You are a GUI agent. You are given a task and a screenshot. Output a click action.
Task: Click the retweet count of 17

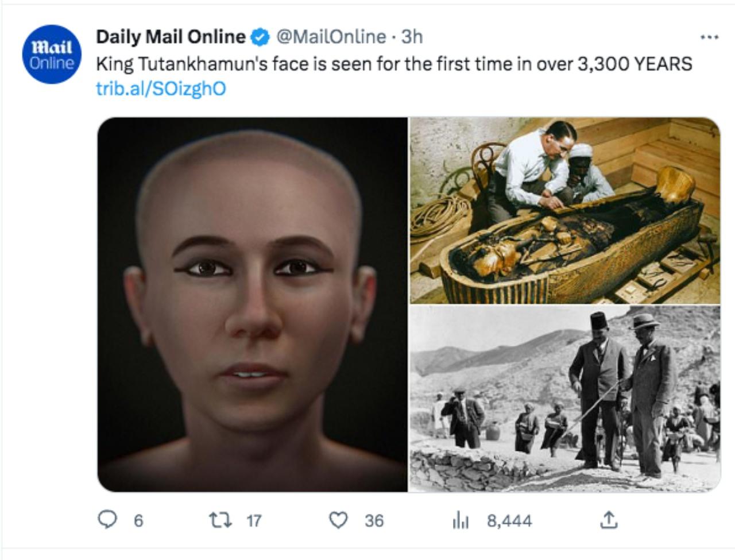click(x=254, y=521)
